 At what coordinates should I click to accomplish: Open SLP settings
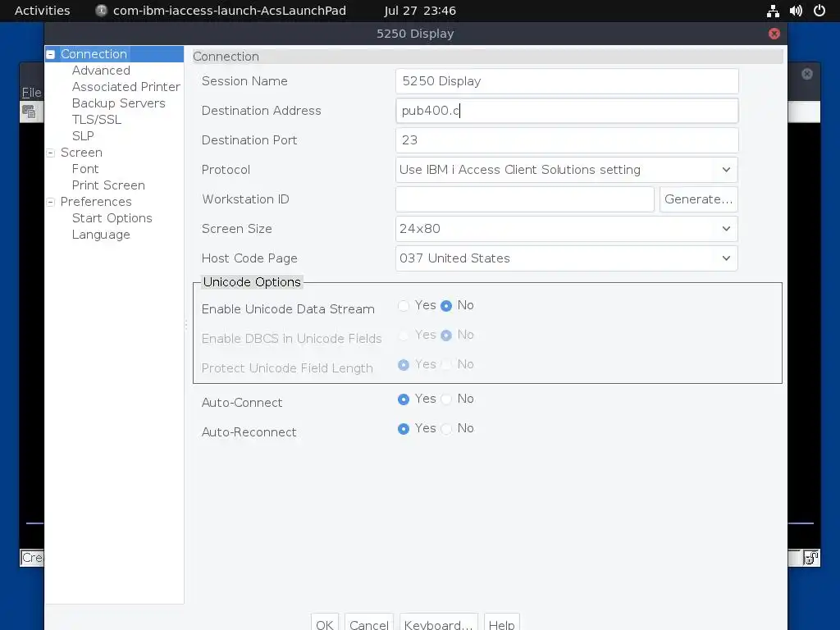tap(83, 136)
